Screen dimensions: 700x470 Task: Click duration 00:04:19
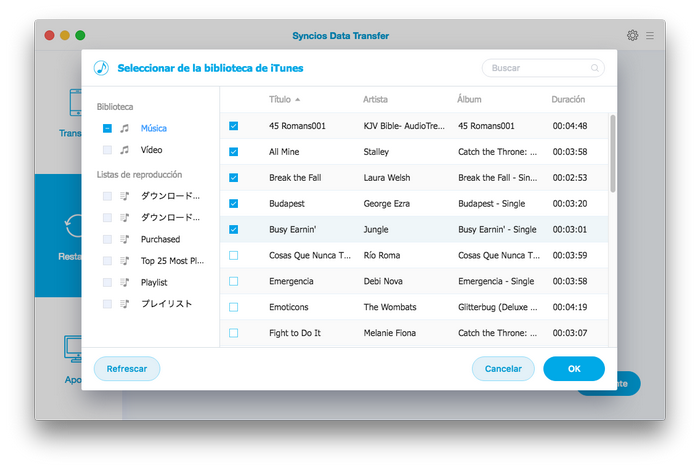pos(570,307)
